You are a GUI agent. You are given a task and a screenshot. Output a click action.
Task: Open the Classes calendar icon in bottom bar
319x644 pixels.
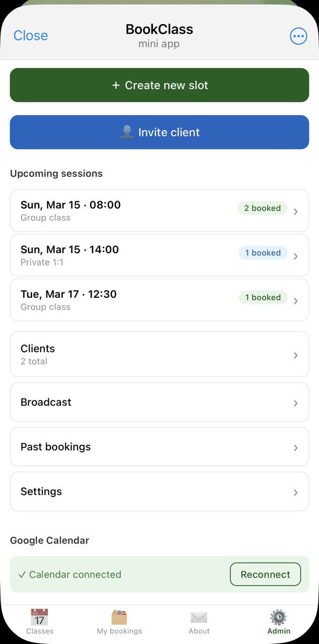click(x=40, y=616)
